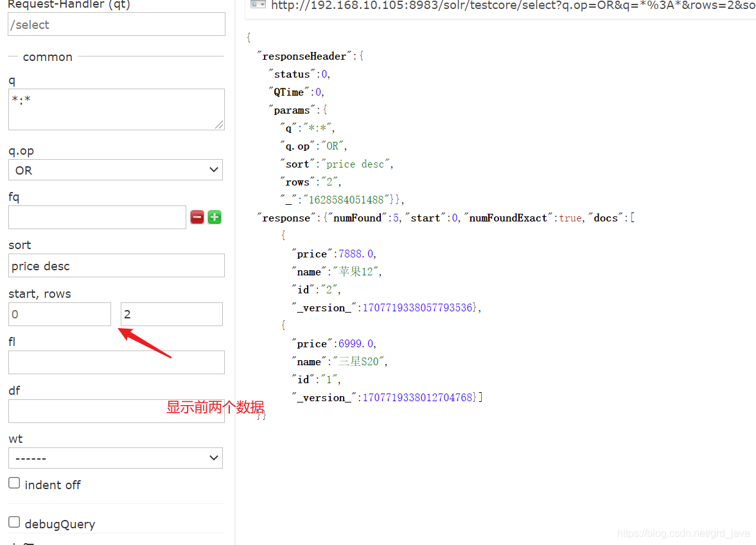Focus the fl field list input
This screenshot has height=545, width=756.
point(117,362)
